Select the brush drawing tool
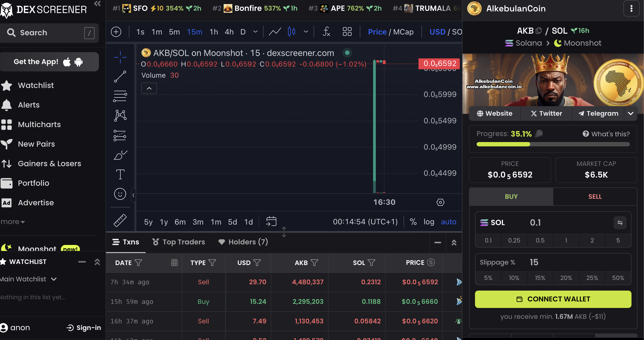 120,155
